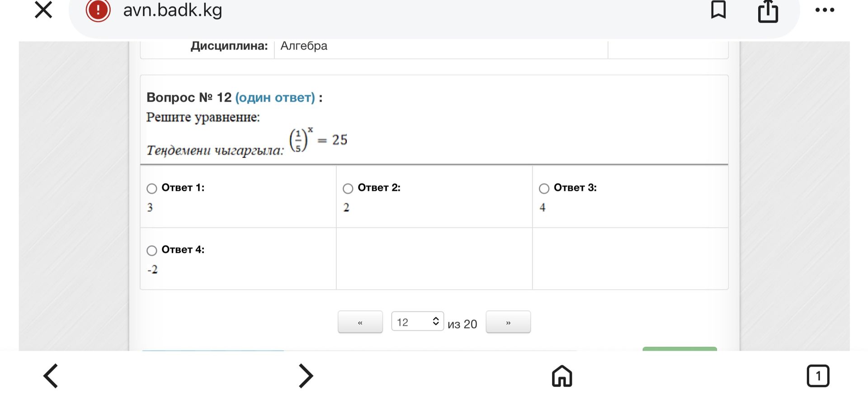
Task: Click the answer value -2
Action: pos(152,269)
